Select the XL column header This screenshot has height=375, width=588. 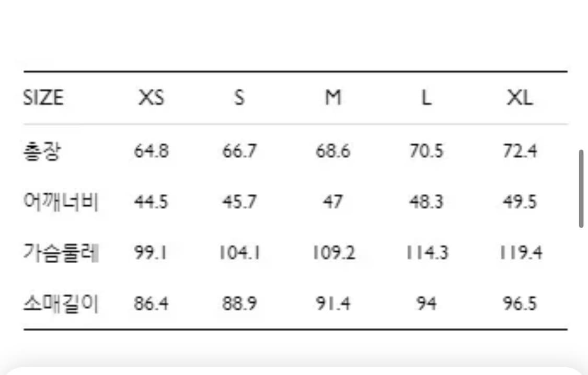tap(520, 98)
